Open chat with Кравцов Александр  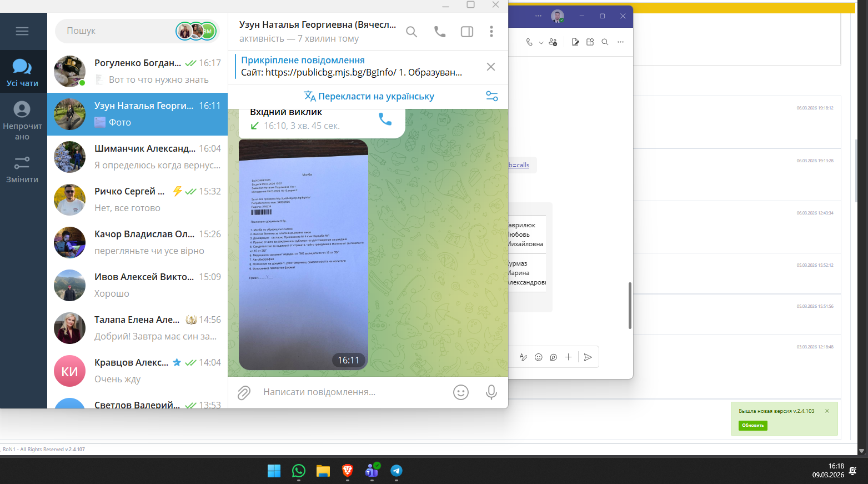138,371
